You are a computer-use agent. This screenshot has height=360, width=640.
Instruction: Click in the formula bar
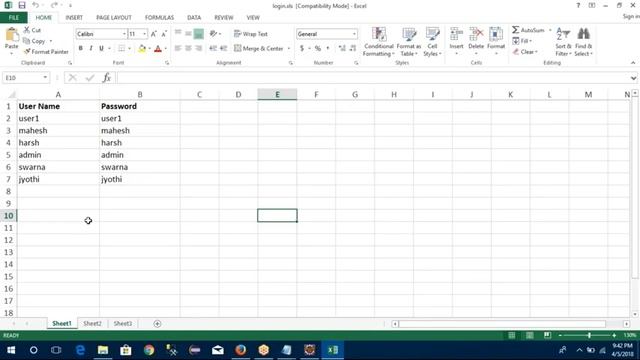pyautogui.click(x=373, y=78)
